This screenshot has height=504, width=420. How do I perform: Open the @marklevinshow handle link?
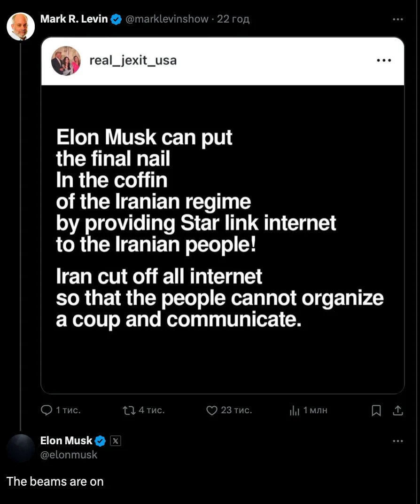[x=167, y=19]
